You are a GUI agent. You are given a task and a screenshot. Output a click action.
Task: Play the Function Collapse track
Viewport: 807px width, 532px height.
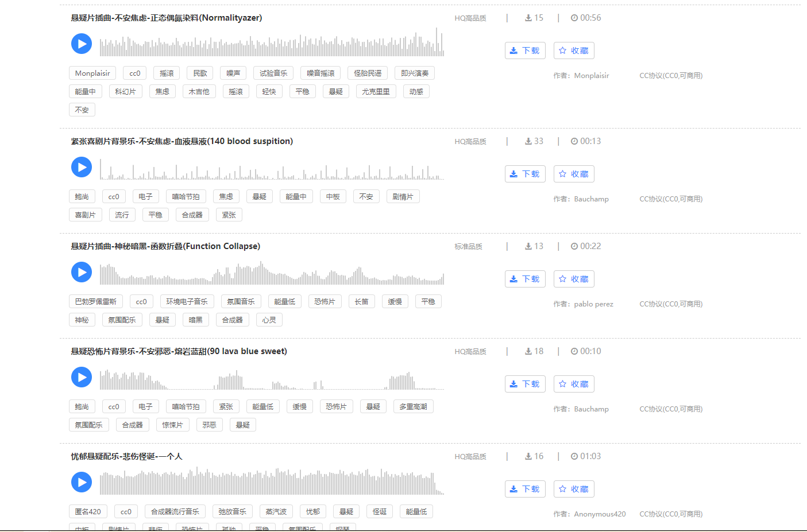click(x=82, y=272)
